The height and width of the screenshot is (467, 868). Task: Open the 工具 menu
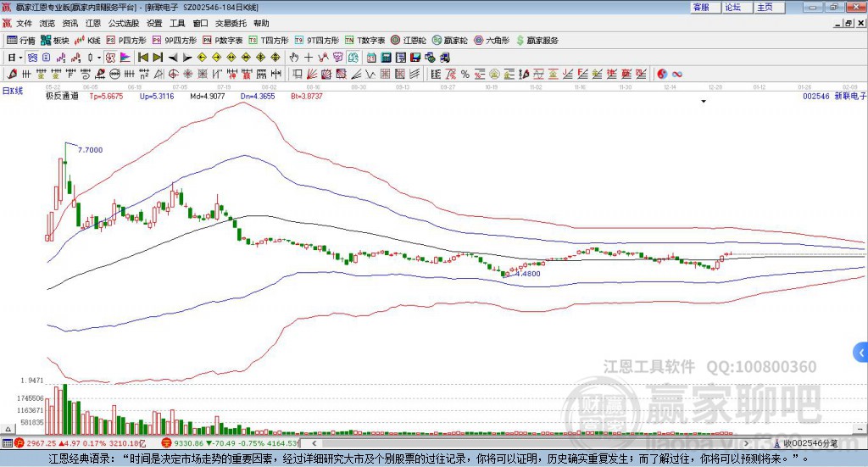click(177, 23)
